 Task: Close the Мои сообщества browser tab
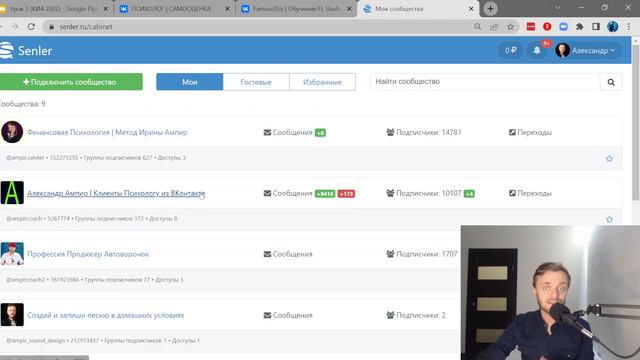(471, 9)
